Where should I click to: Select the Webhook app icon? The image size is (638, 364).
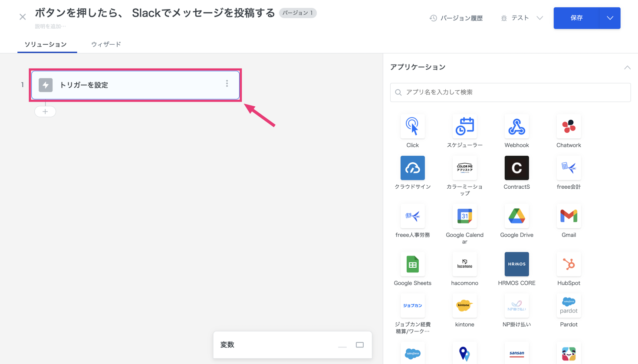point(516,126)
